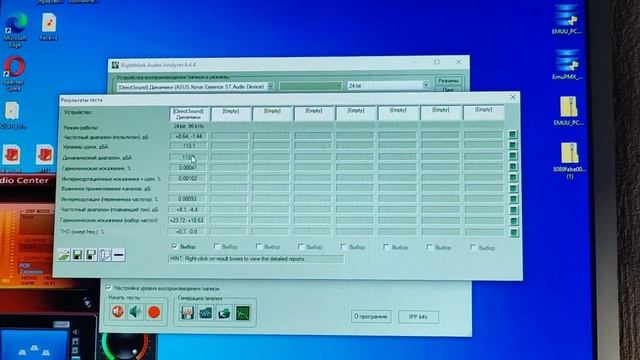This screenshot has width=640, height=360.
Task: Click the floppy save icon next to the folder
Action: point(78,255)
